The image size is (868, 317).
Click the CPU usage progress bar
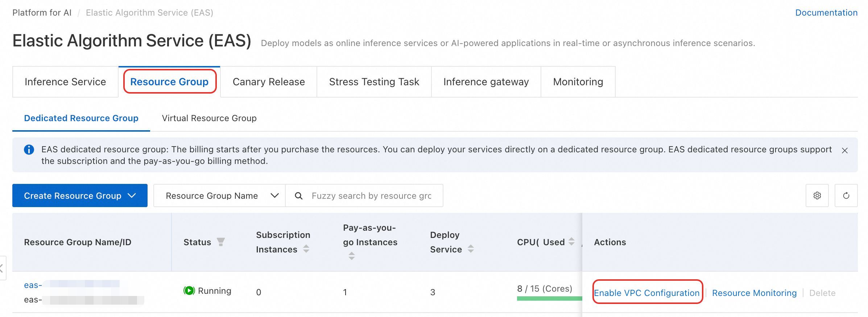click(549, 299)
